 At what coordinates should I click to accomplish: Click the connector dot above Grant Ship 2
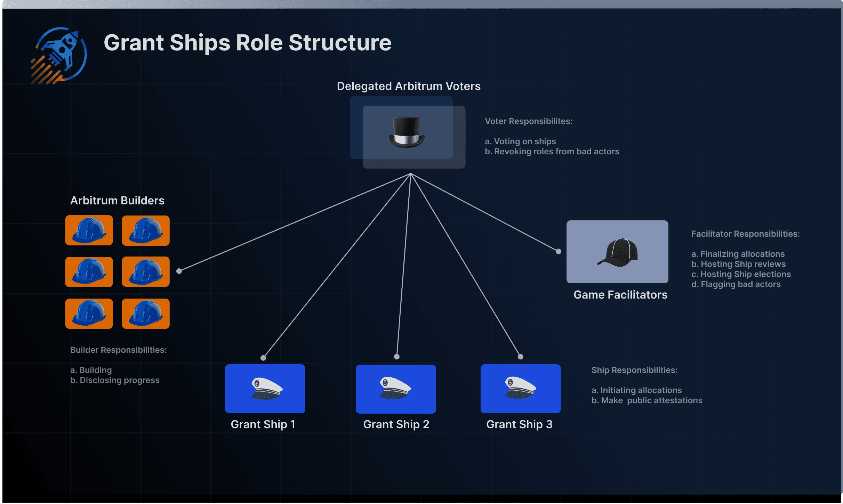pos(397,357)
